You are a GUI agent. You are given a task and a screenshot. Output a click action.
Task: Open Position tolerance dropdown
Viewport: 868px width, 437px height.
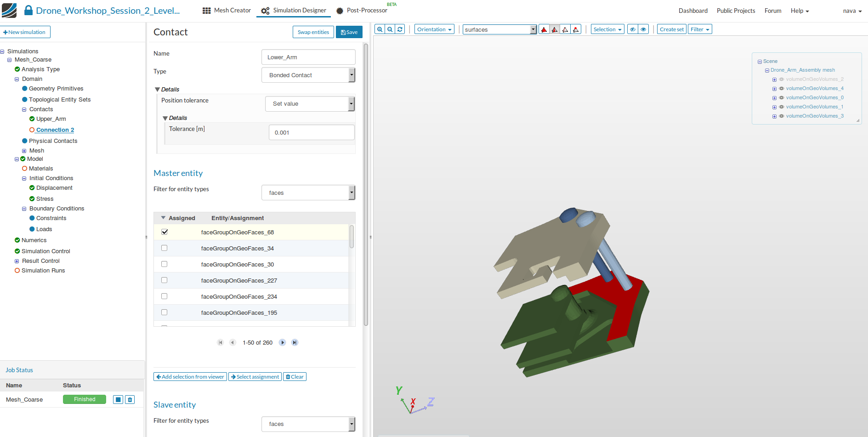click(x=310, y=104)
